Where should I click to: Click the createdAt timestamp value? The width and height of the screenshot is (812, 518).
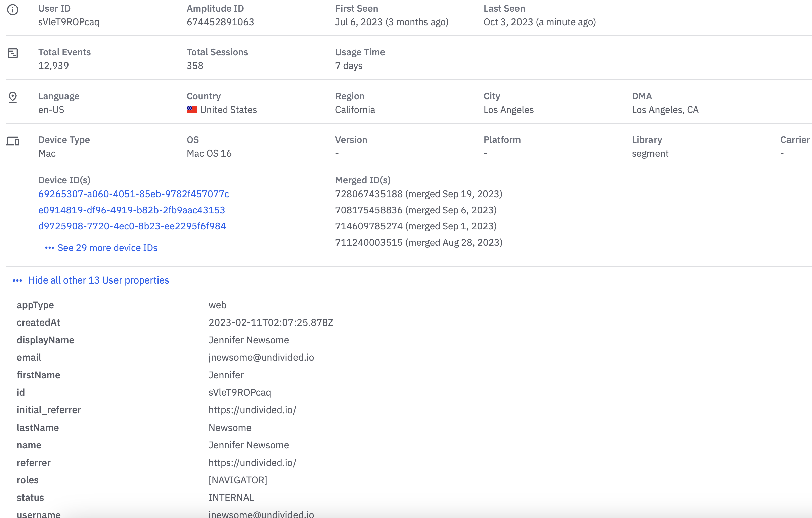[271, 323]
